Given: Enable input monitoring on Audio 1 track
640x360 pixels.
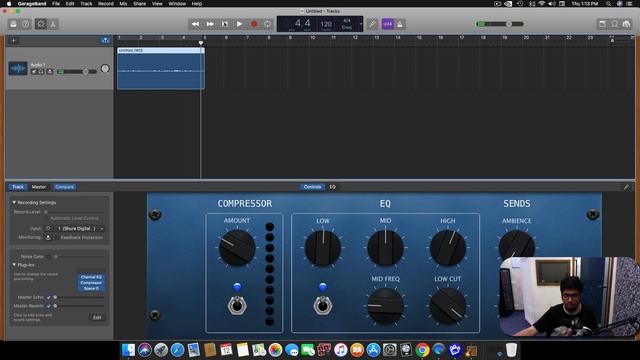Looking at the screenshot, I should pos(50,72).
